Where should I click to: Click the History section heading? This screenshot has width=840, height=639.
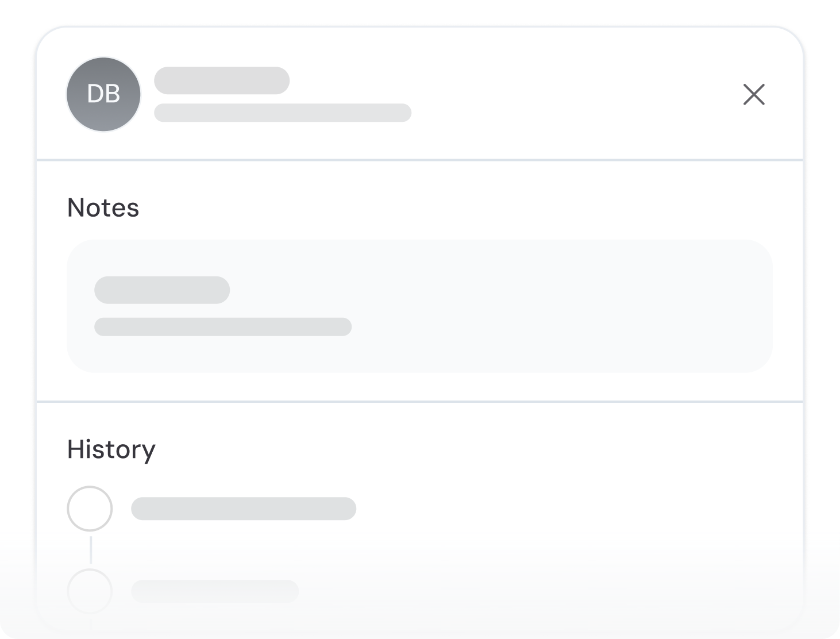[111, 449]
